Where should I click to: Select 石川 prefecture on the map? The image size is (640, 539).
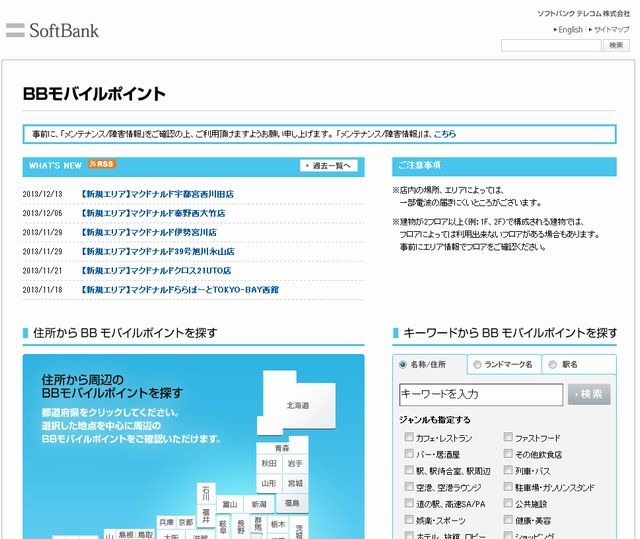tap(206, 493)
